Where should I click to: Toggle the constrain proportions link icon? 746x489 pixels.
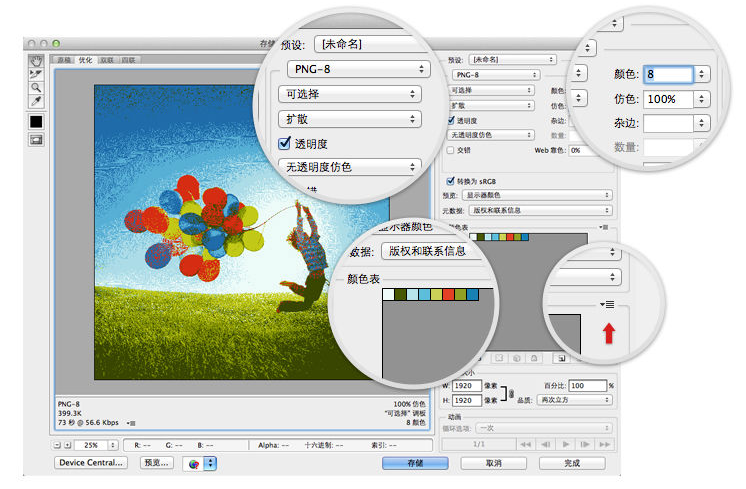(511, 393)
